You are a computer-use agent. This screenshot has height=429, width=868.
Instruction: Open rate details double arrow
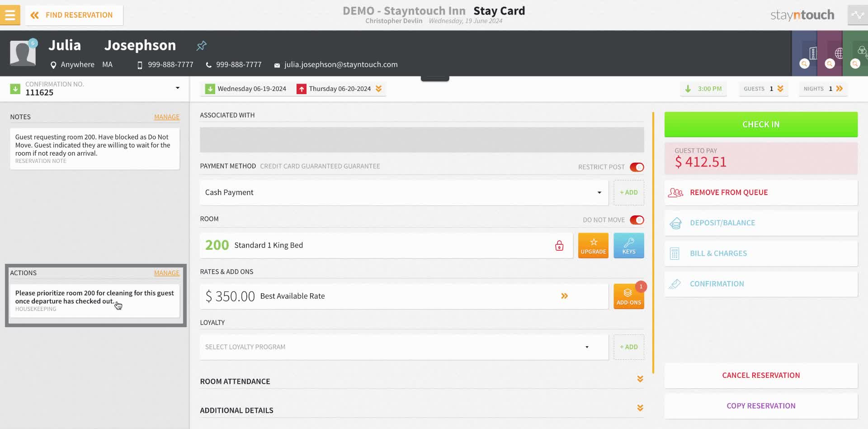click(565, 296)
